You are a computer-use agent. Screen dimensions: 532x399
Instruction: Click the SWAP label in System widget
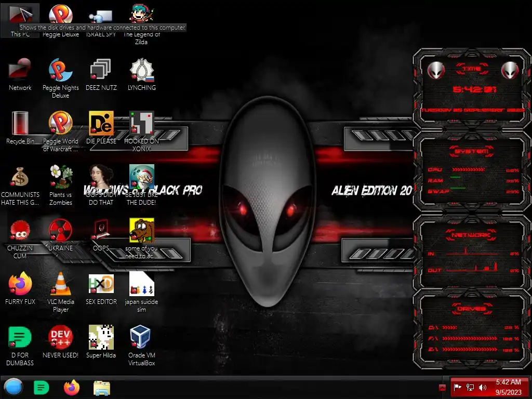point(438,191)
